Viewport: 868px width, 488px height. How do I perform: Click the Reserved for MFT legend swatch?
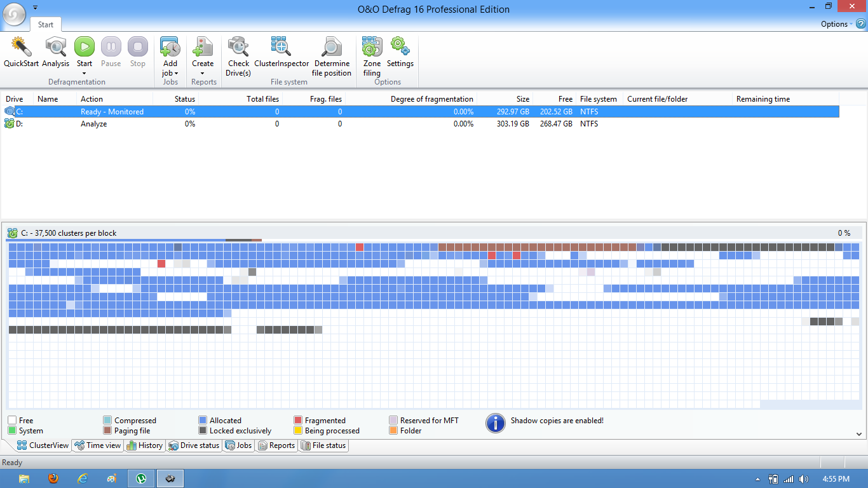point(393,421)
